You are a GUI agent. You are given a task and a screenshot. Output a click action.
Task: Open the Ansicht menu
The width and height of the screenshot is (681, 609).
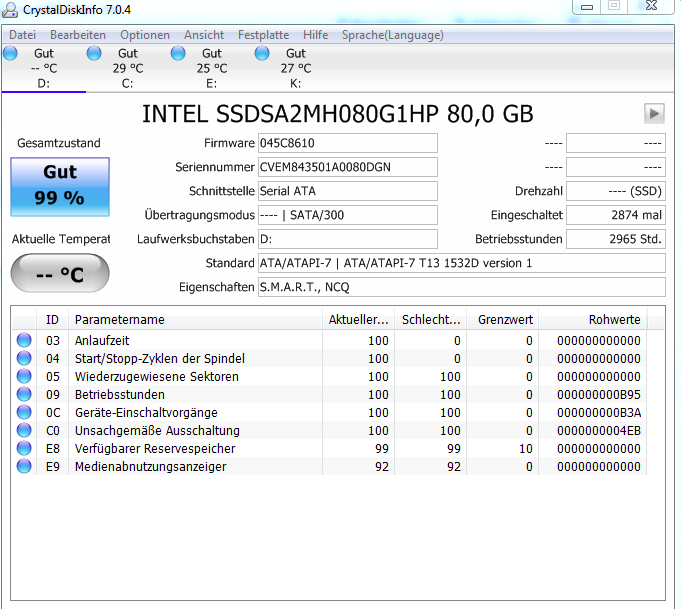[204, 35]
